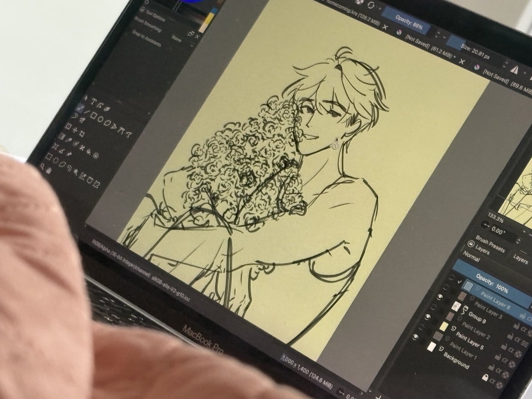Select the Zoom magnifier tool
The height and width of the screenshot is (399, 532).
coord(42,166)
